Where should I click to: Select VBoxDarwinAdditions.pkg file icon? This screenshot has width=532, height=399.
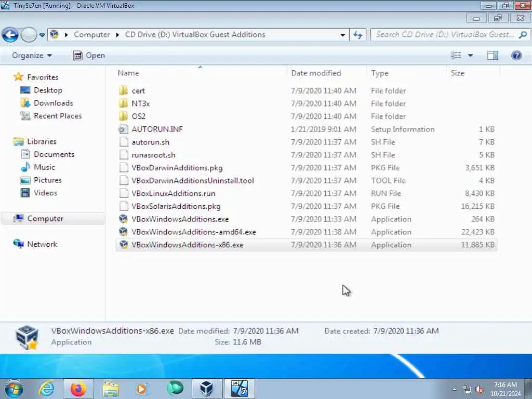tap(124, 168)
